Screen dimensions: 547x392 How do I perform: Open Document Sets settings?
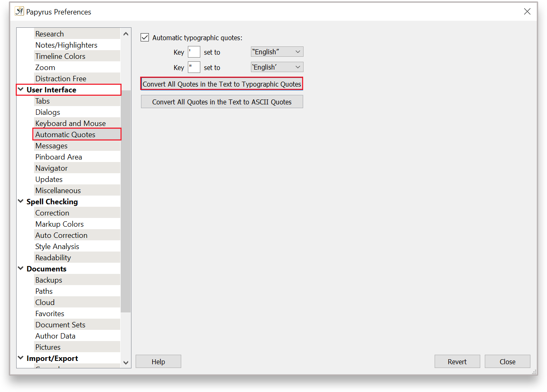click(77, 324)
